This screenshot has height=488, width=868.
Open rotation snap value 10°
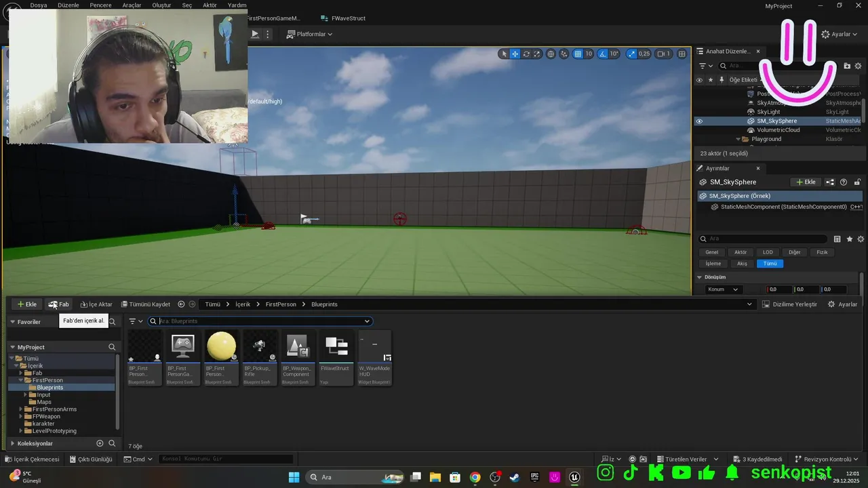pos(614,54)
